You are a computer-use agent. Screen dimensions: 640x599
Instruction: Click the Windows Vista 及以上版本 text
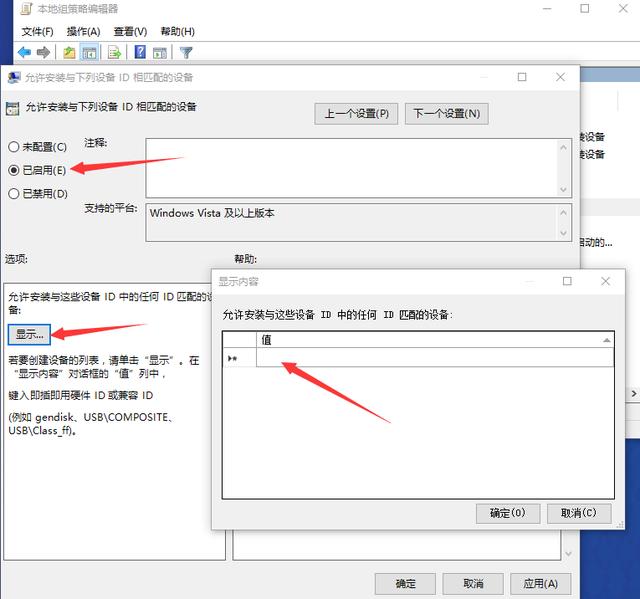212,213
